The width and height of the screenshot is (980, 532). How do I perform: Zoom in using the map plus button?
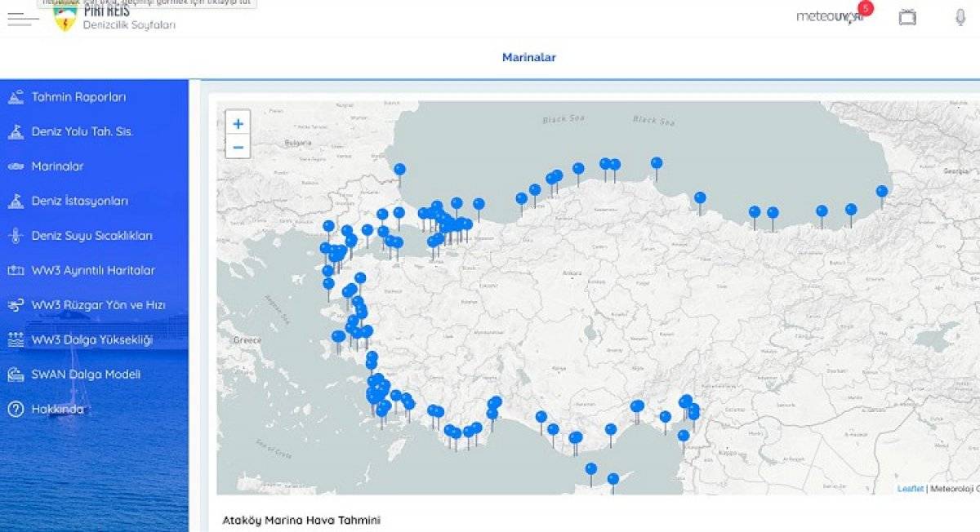coord(238,123)
